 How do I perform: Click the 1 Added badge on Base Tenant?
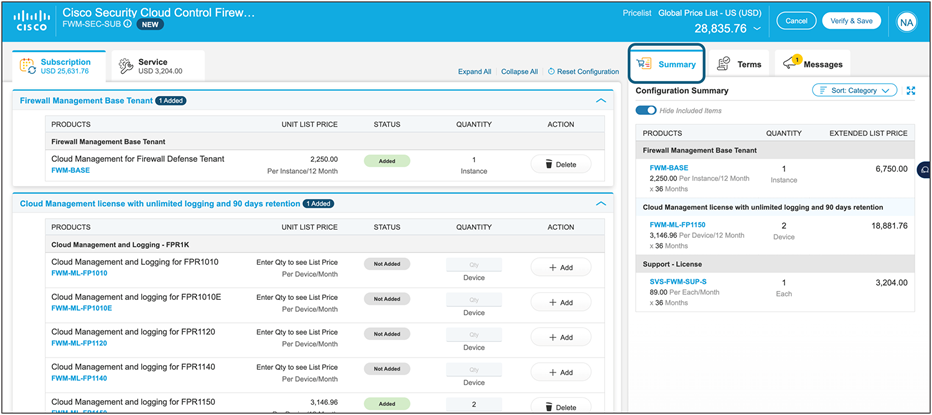point(171,101)
